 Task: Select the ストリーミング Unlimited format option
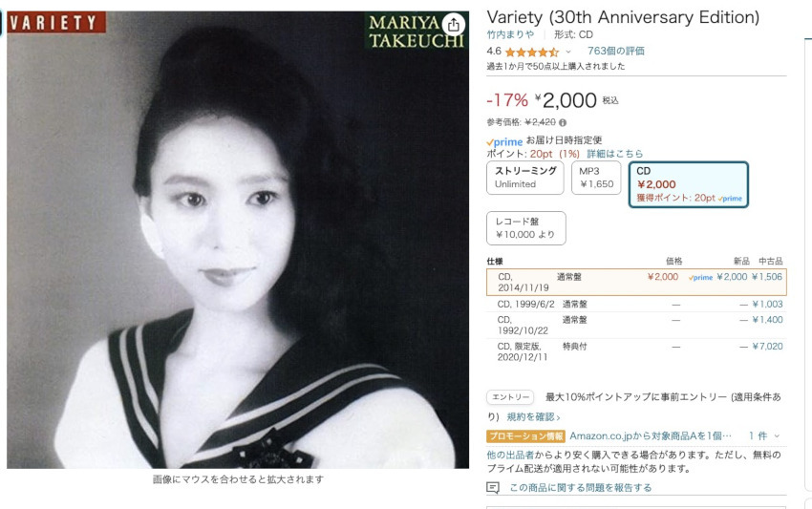[525, 178]
